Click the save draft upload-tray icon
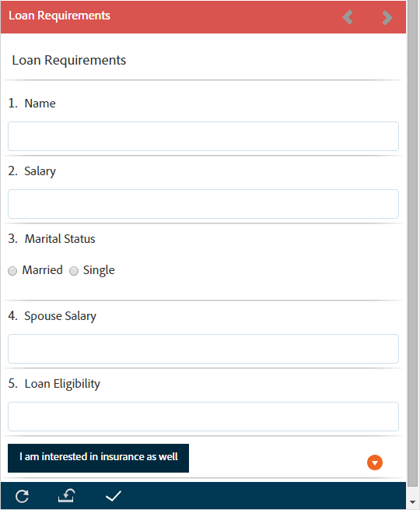The height and width of the screenshot is (510, 420). [66, 495]
